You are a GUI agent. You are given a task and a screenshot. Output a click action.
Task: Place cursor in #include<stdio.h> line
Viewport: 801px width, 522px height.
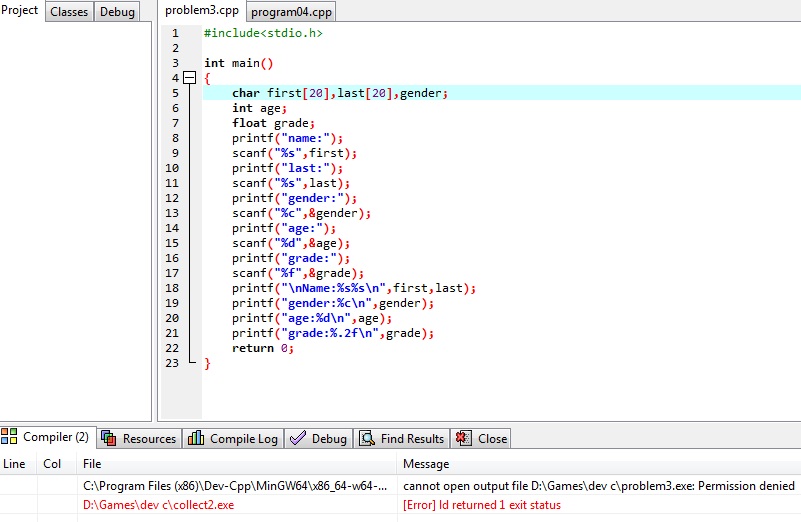click(263, 33)
